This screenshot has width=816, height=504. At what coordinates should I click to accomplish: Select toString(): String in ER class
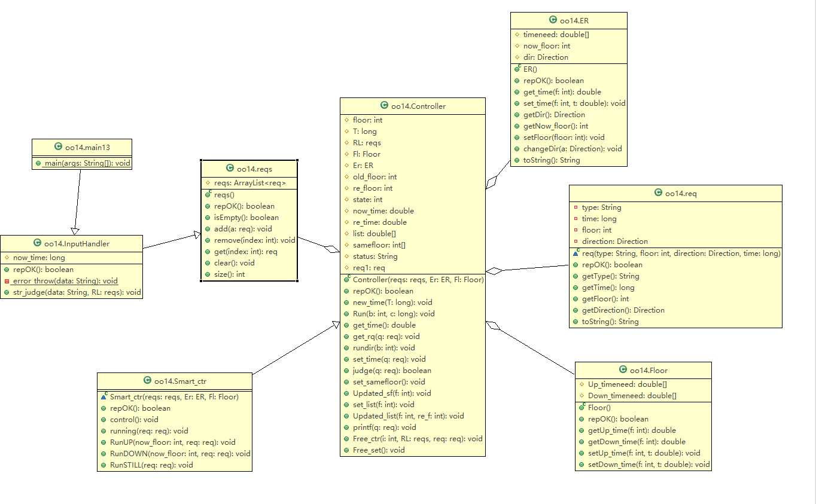coord(552,160)
